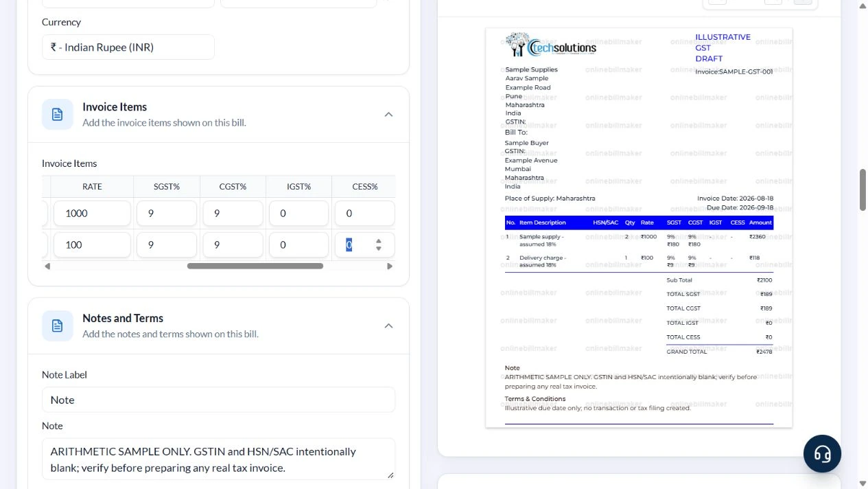
Task: Click "Terms & Conditions" in the invoice preview
Action: 535,398
